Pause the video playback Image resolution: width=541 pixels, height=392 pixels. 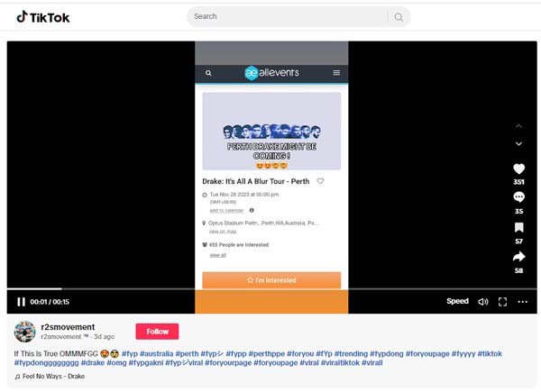coord(21,302)
